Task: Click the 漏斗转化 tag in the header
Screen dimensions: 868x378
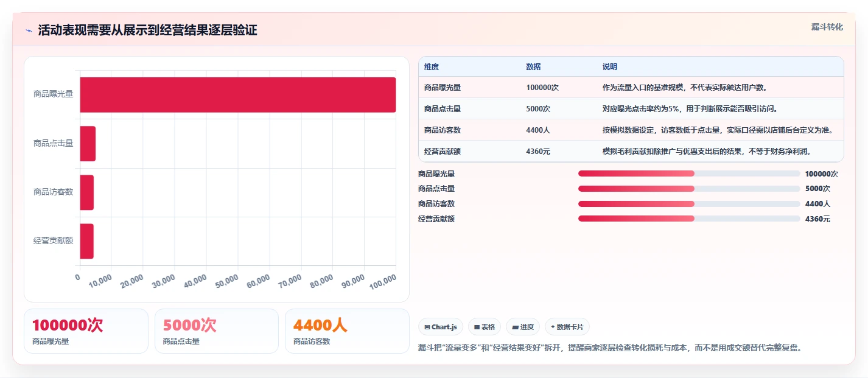Action: [x=827, y=27]
